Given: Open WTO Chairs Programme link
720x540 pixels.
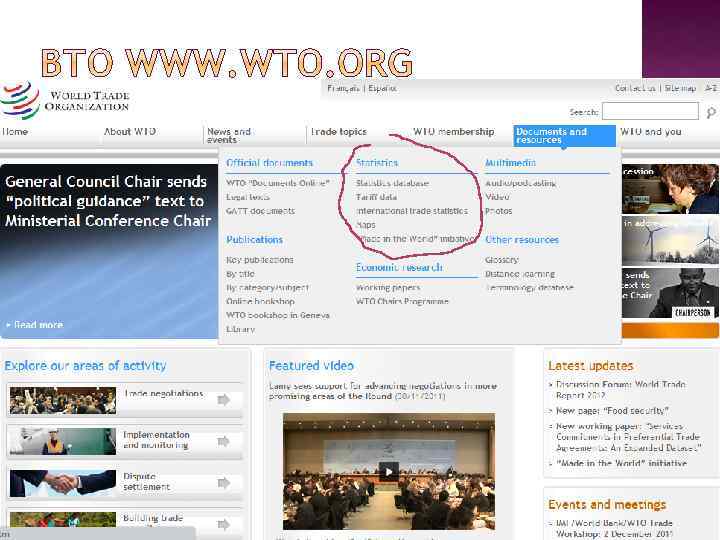Looking at the screenshot, I should [x=402, y=302].
